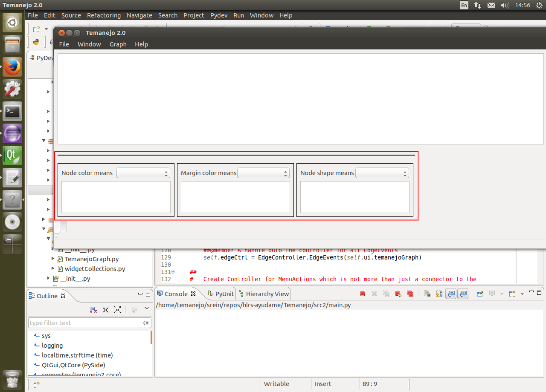Select sys import in Outline
The height and width of the screenshot is (392, 546).
[46, 336]
